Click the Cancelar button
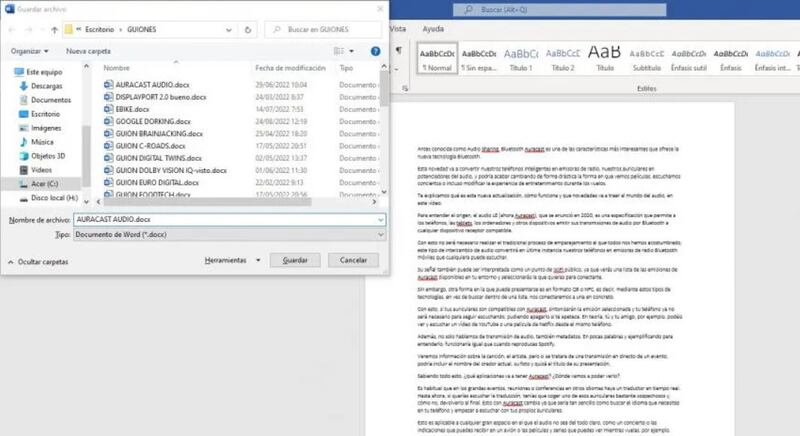Screen dimensions: 800x436 [354, 259]
